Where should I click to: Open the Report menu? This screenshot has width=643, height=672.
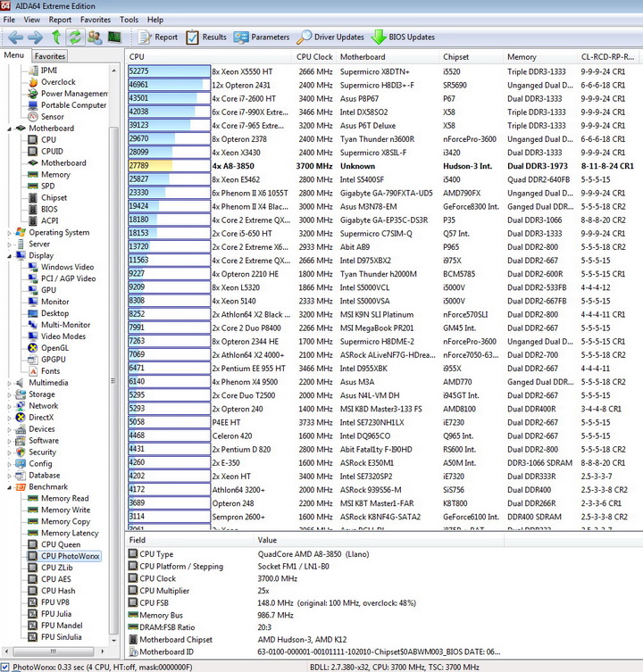pos(60,20)
